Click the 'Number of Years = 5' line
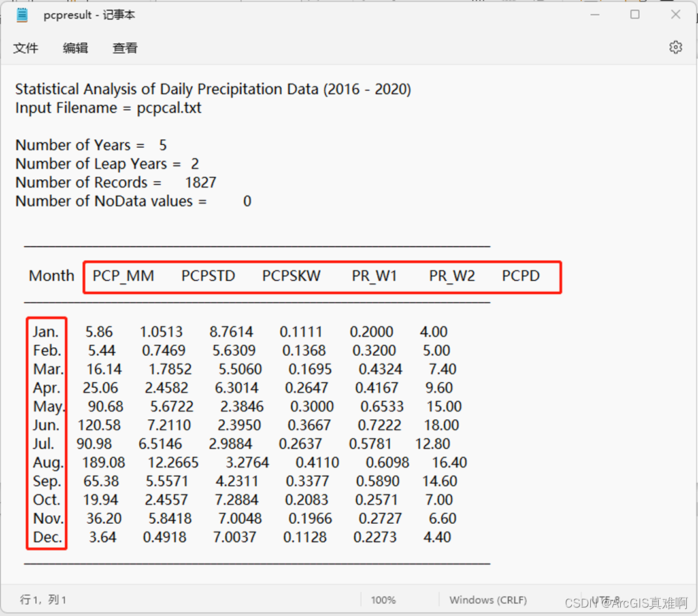Image resolution: width=698 pixels, height=616 pixels. click(x=91, y=145)
